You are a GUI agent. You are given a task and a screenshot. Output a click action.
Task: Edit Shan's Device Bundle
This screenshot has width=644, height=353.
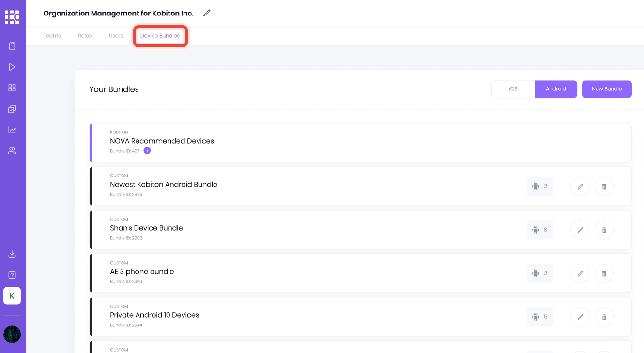pos(580,230)
